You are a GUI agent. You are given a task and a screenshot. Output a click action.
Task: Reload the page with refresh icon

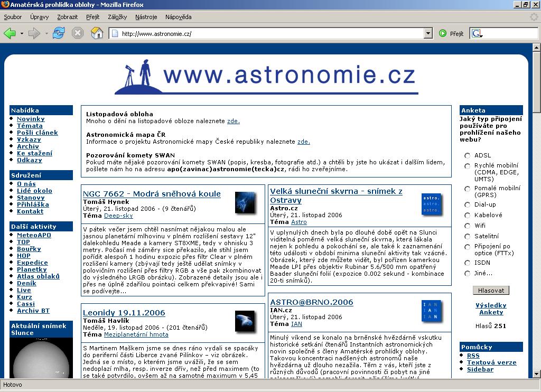[59, 33]
